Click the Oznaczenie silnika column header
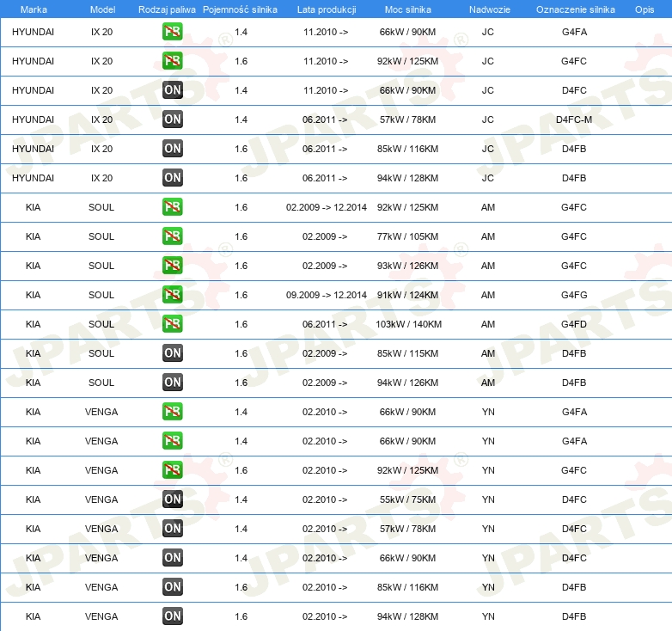Image resolution: width=672 pixels, height=631 pixels. pos(575,9)
